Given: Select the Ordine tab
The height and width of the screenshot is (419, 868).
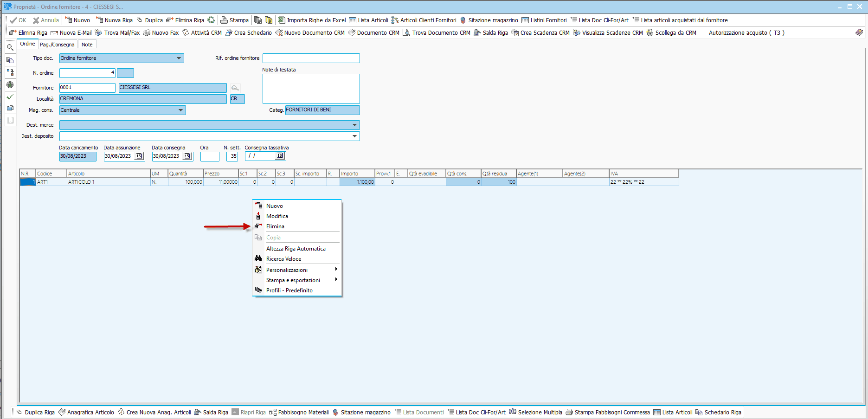Looking at the screenshot, I should tap(27, 44).
